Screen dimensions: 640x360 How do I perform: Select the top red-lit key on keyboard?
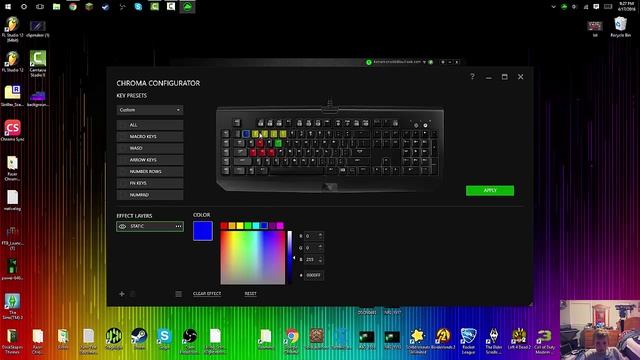[260, 143]
